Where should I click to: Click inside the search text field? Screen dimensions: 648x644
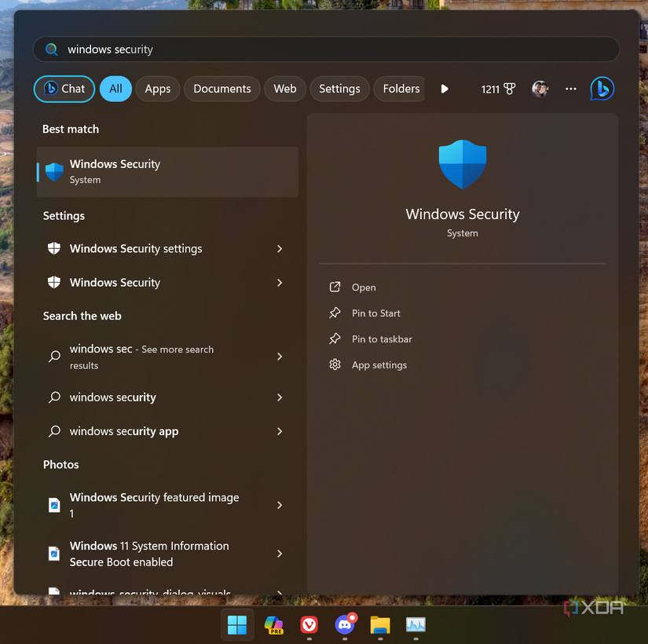(x=326, y=49)
